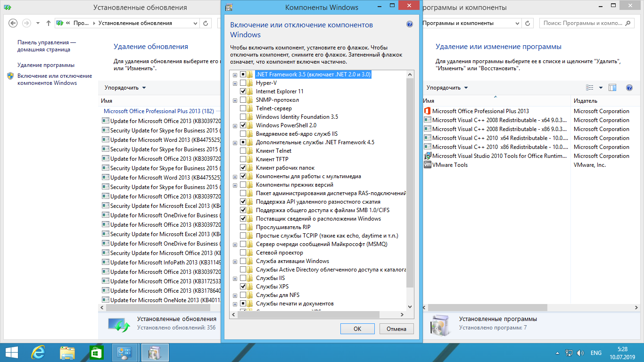644x362 pixels.
Task: Select the Сетевой проектор component row
Action: (279, 253)
